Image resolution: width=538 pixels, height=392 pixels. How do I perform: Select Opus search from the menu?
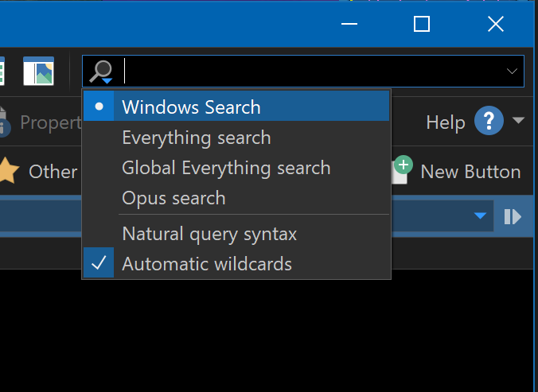[236, 198]
